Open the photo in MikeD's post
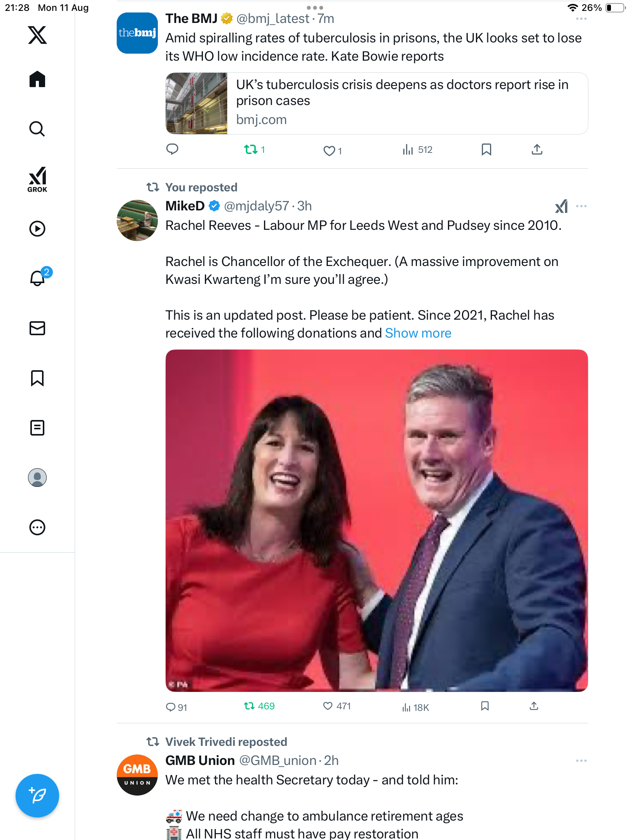The height and width of the screenshot is (840, 630). click(376, 520)
